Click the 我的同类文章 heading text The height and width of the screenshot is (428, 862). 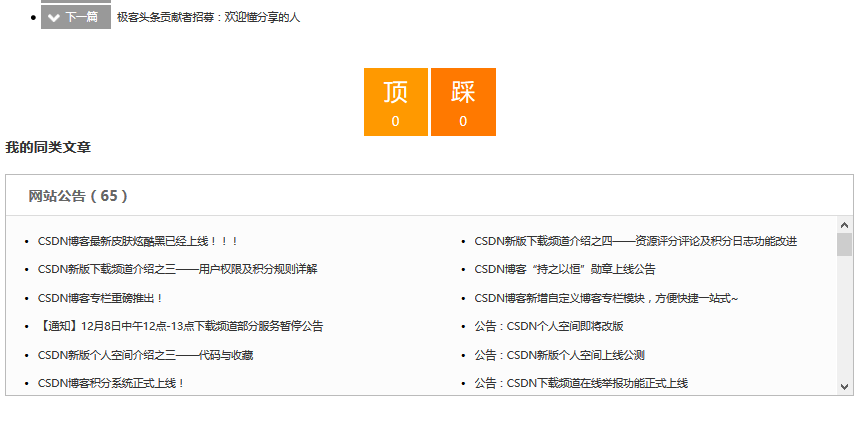tap(48, 148)
